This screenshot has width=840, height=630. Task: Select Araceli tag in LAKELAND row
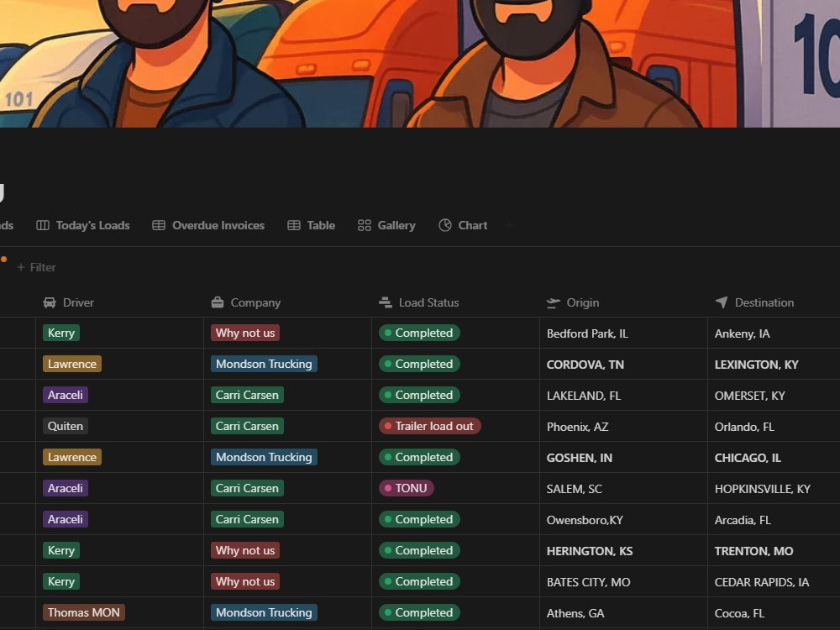point(66,395)
